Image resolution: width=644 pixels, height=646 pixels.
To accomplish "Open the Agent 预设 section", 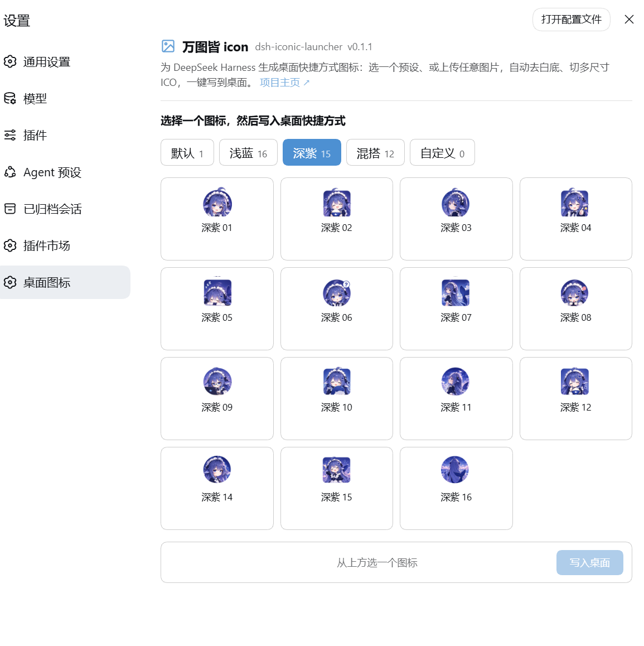I will (x=65, y=172).
